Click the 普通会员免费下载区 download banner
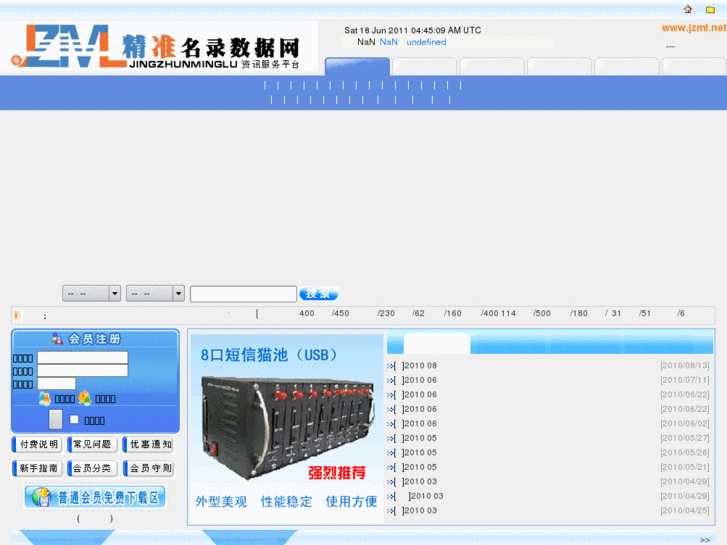This screenshot has width=727, height=545. point(95,497)
